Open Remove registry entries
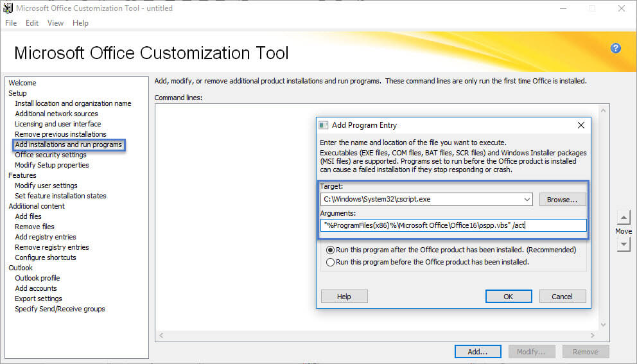The width and height of the screenshot is (637, 364). 52,247
